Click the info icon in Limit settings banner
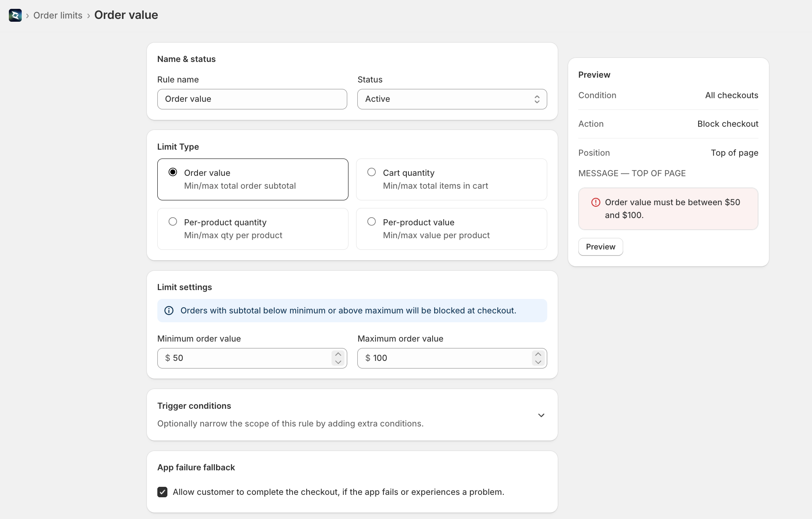Image resolution: width=812 pixels, height=519 pixels. pyautogui.click(x=169, y=311)
